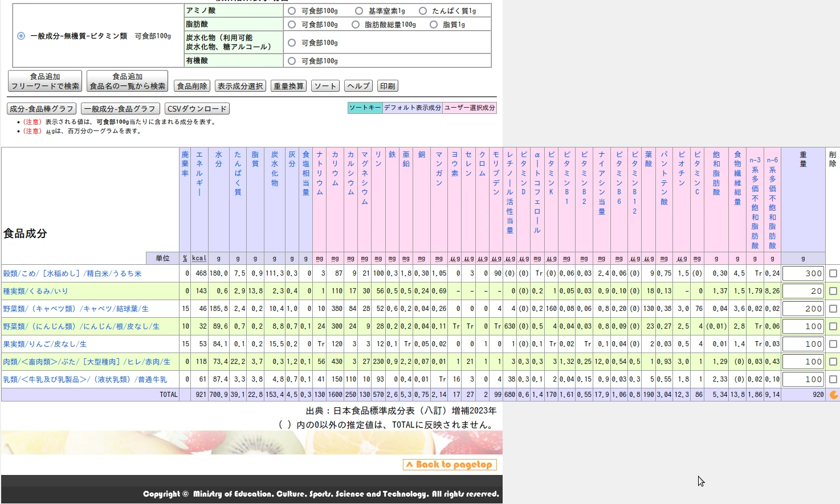The width and height of the screenshot is (840, 504).
Task: Open help via the ヘルプ button
Action: coord(358,85)
